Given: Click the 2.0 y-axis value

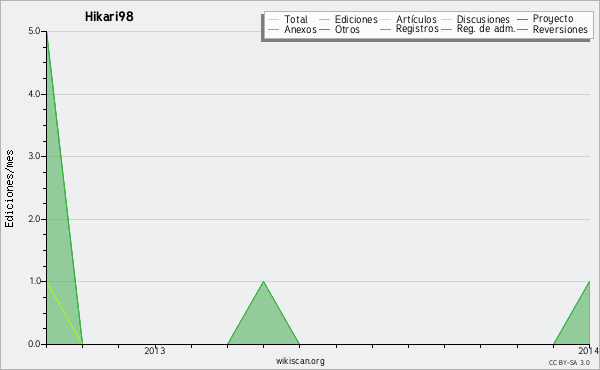Looking at the screenshot, I should pyautogui.click(x=34, y=219).
